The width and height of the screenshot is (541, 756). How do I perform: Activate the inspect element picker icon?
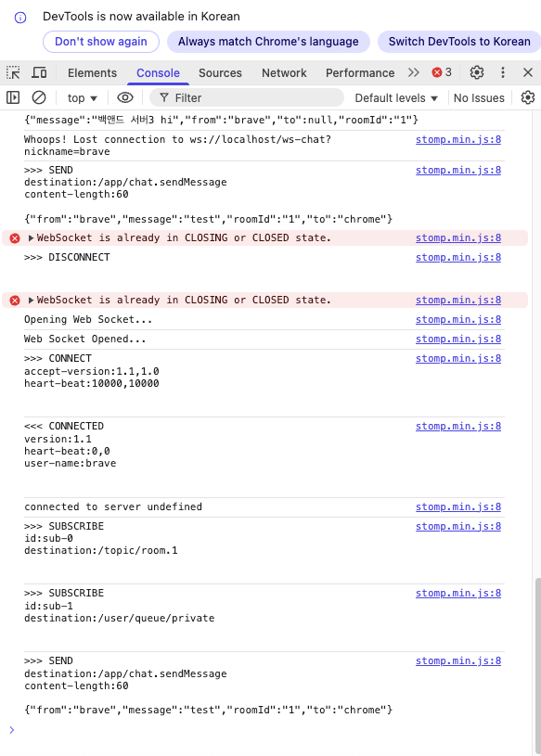[x=13, y=72]
